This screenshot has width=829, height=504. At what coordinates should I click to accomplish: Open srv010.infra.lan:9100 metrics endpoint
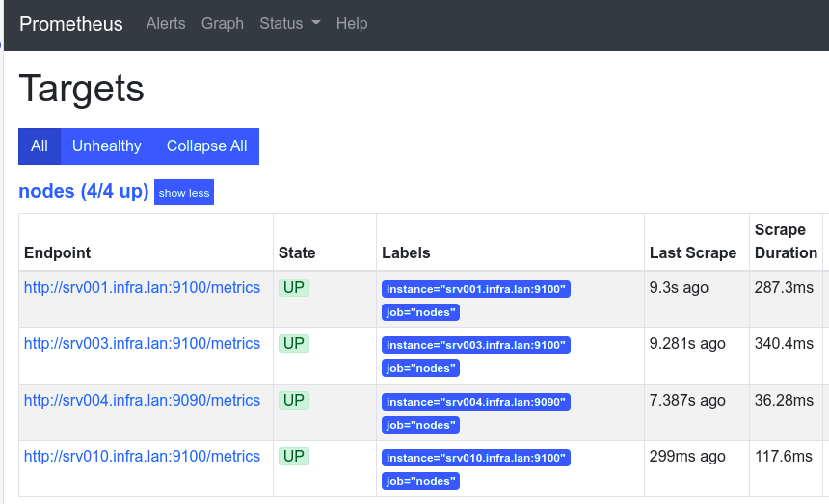(142, 457)
